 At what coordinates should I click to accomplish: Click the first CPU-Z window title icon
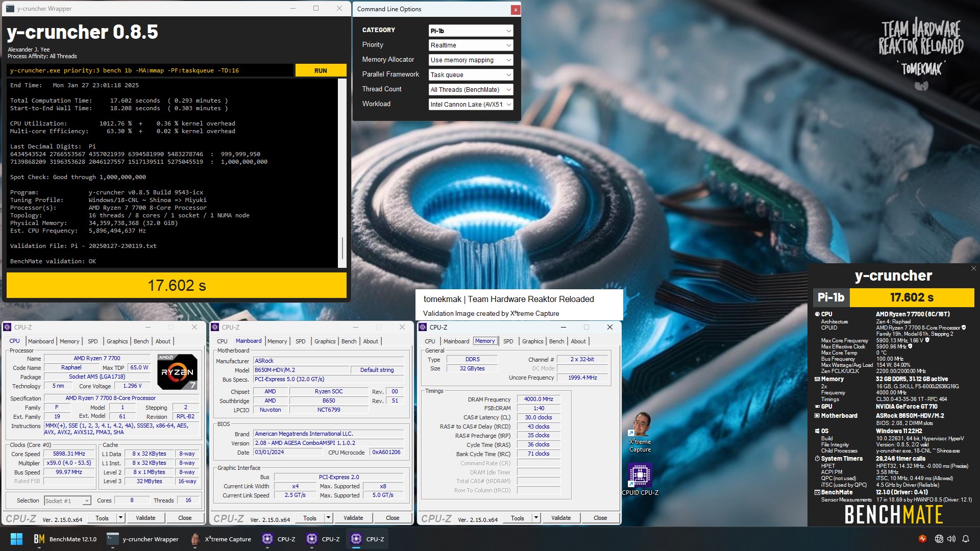(8, 327)
